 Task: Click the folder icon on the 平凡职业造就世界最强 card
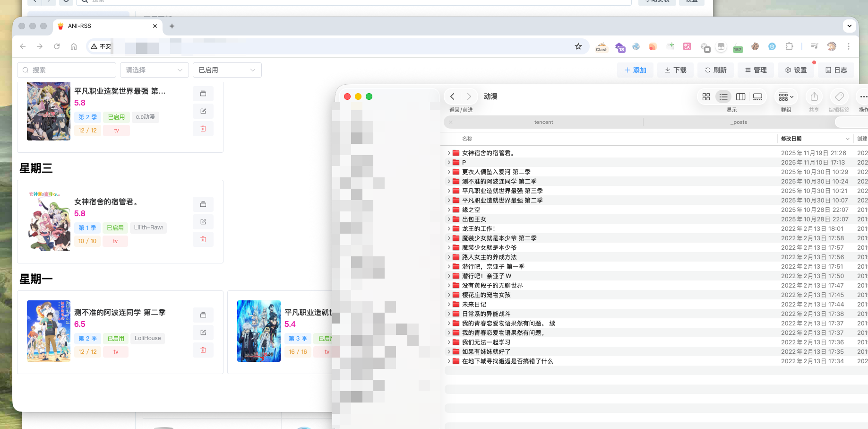pyautogui.click(x=203, y=94)
